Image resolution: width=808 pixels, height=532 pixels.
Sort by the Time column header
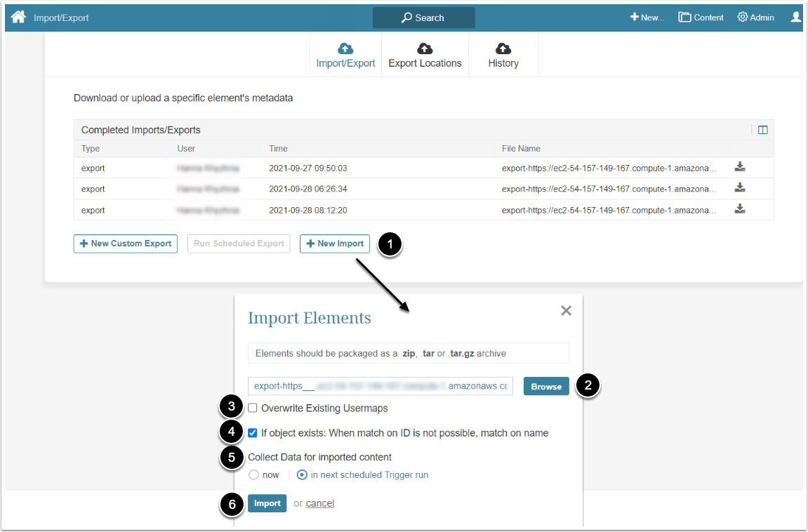click(278, 148)
